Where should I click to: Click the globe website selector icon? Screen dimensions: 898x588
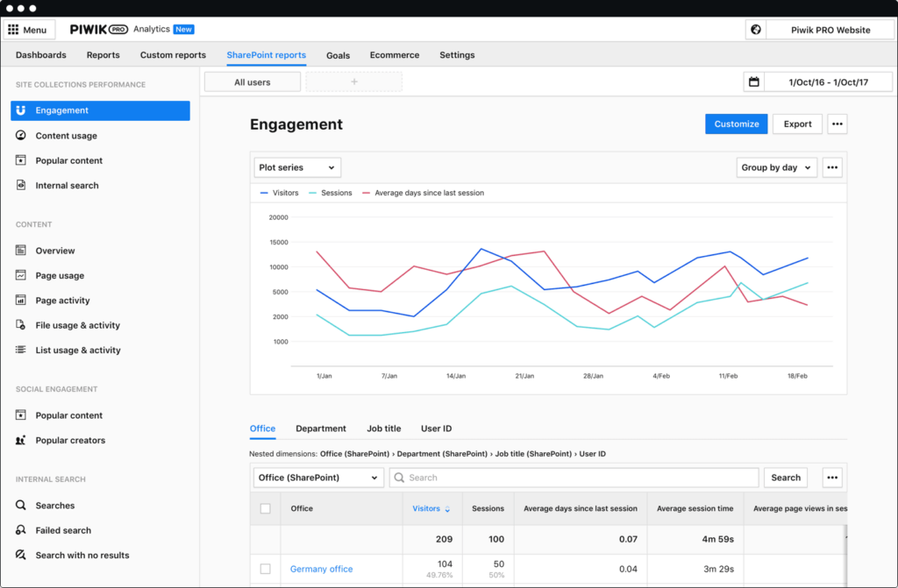point(756,30)
